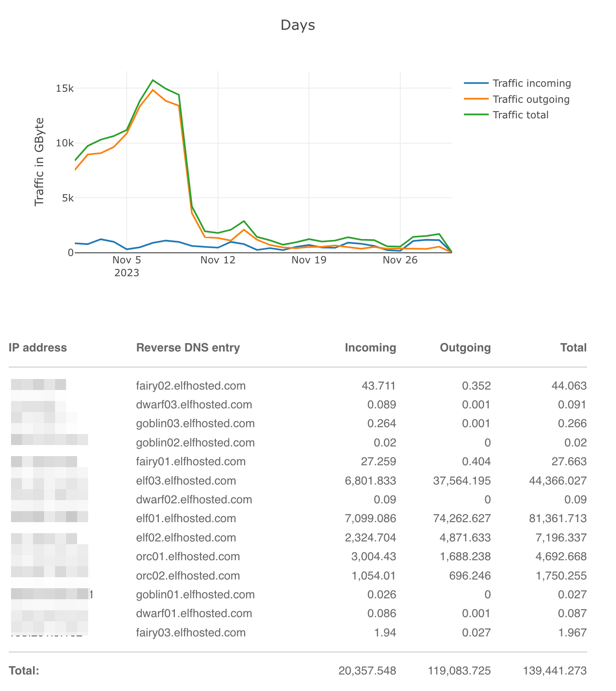Select elf01.elfhosted.com entry
The height and width of the screenshot is (691, 616).
(x=186, y=518)
